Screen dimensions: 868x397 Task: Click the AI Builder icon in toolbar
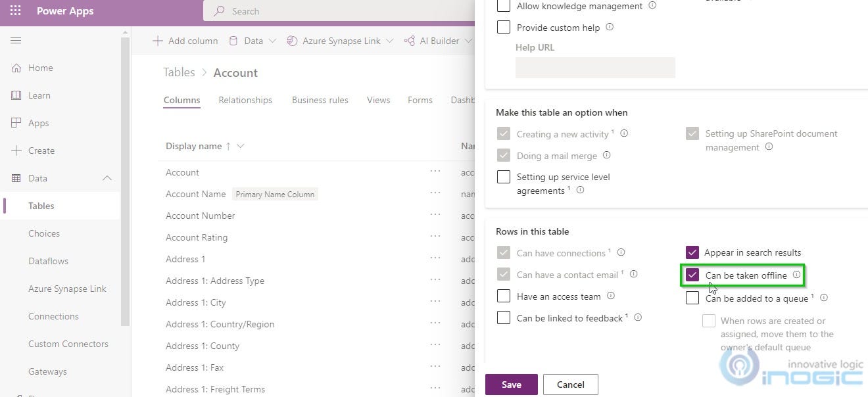[x=409, y=41]
